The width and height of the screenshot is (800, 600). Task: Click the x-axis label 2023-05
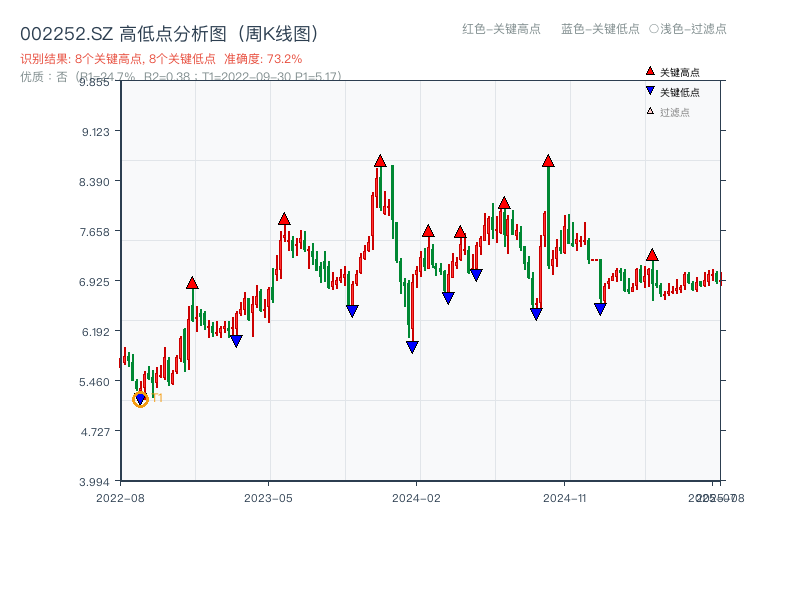(268, 498)
